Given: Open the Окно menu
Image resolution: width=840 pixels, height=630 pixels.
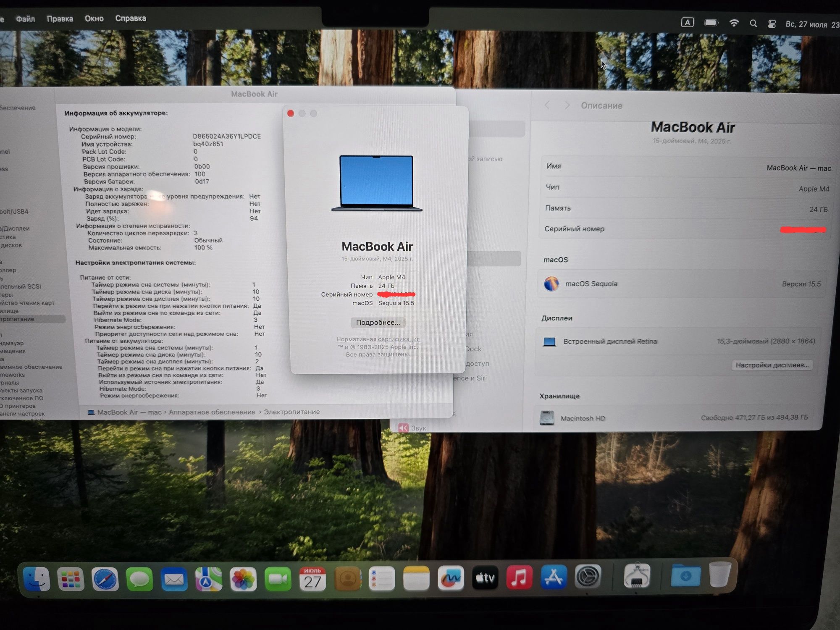Looking at the screenshot, I should [94, 18].
